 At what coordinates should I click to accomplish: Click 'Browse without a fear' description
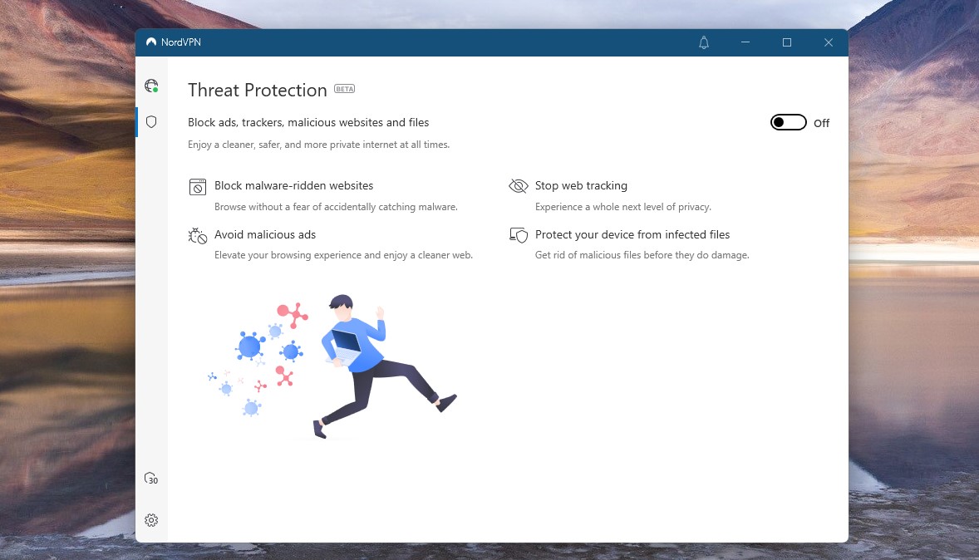click(336, 207)
